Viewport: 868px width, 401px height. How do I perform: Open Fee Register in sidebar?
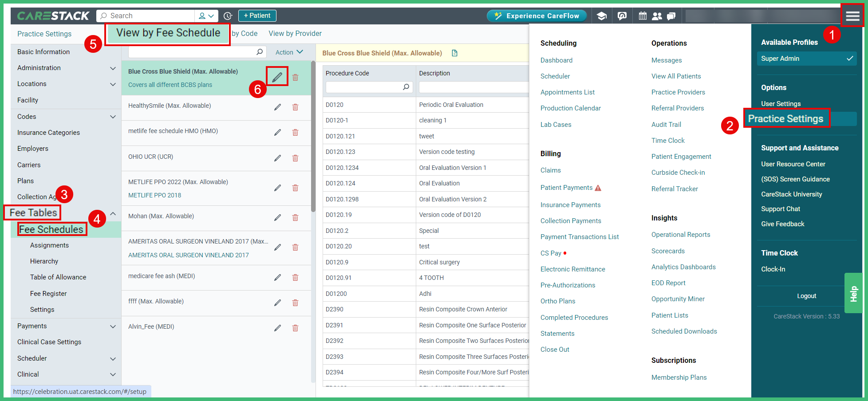[48, 294]
